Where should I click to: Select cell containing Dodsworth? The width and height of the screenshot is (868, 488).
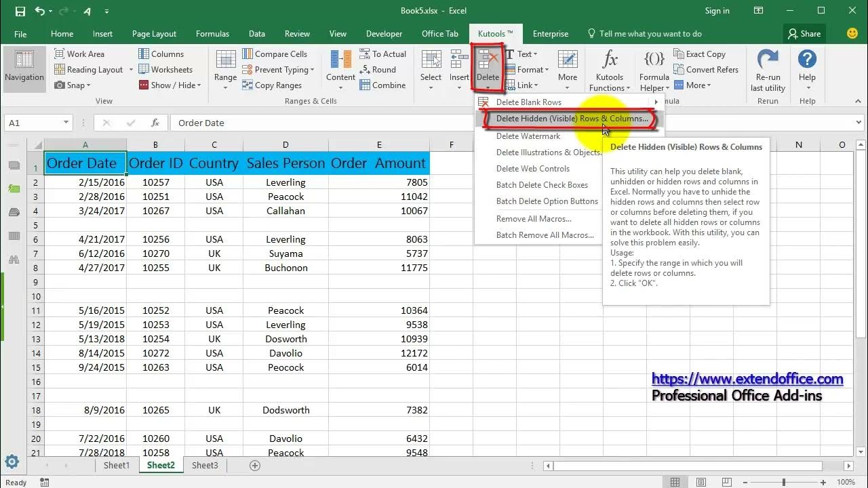click(x=285, y=410)
